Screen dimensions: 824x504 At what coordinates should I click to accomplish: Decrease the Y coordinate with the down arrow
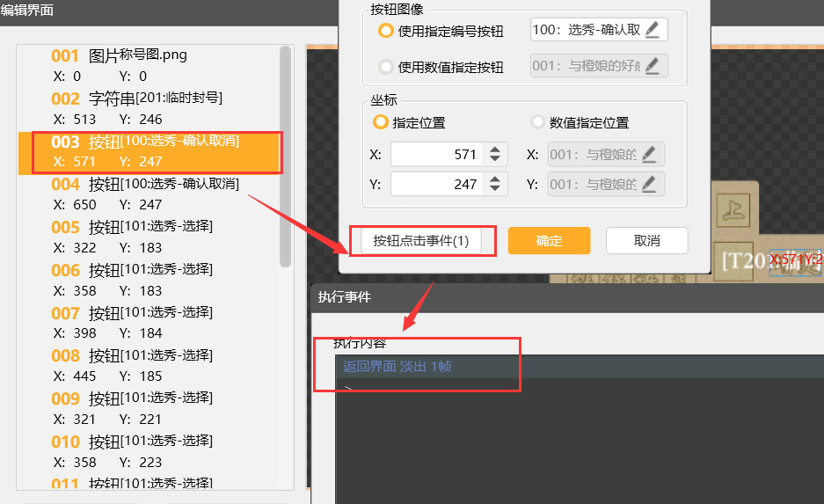495,189
